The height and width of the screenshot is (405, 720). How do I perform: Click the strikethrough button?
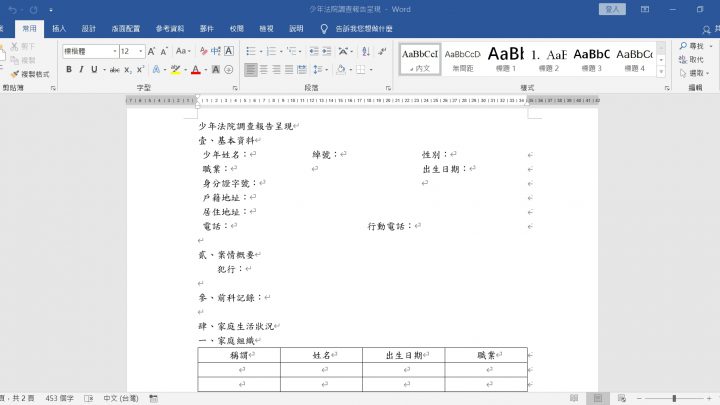(115, 70)
